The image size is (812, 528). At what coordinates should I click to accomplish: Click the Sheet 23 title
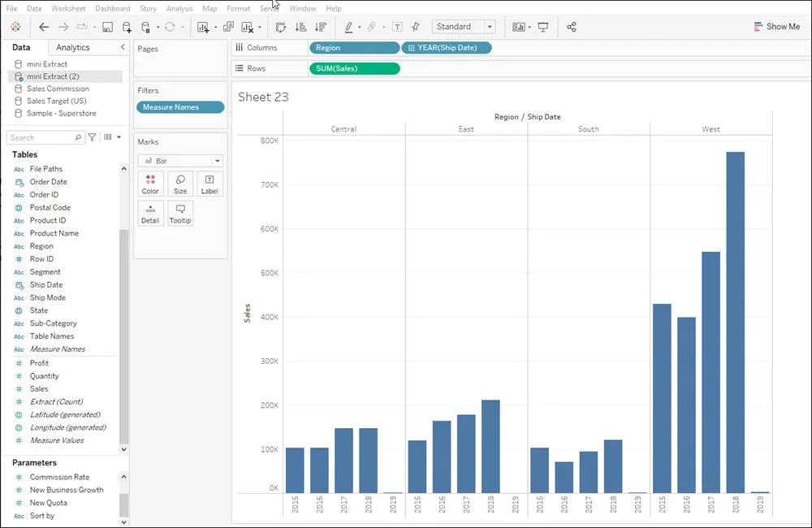pos(263,97)
